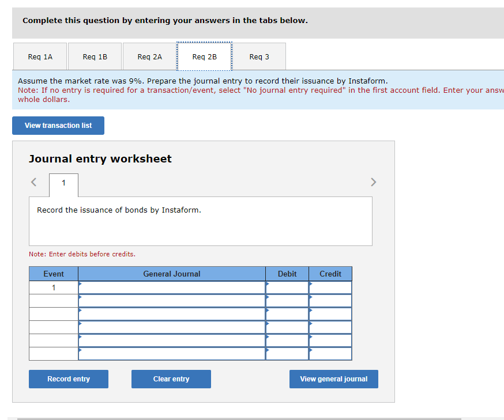This screenshot has height=420, width=504.
Task: Click the horizontal scrollbar at bottom
Action: [239, 419]
